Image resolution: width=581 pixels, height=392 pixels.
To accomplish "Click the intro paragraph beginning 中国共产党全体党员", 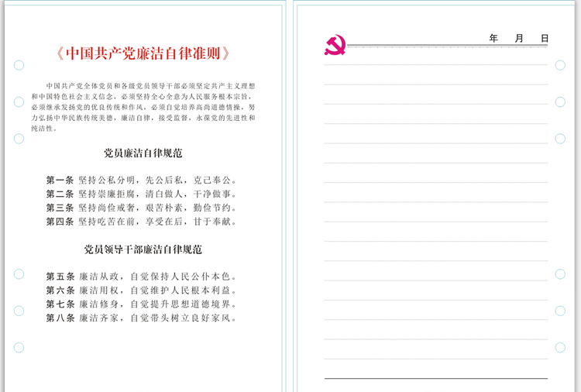I will pos(143,107).
